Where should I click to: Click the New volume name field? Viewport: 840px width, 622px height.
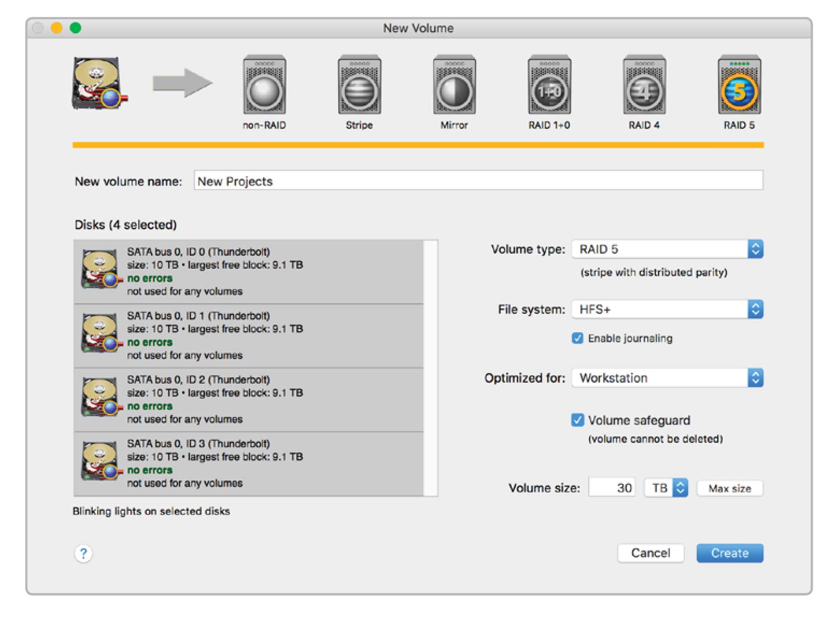pyautogui.click(x=478, y=181)
